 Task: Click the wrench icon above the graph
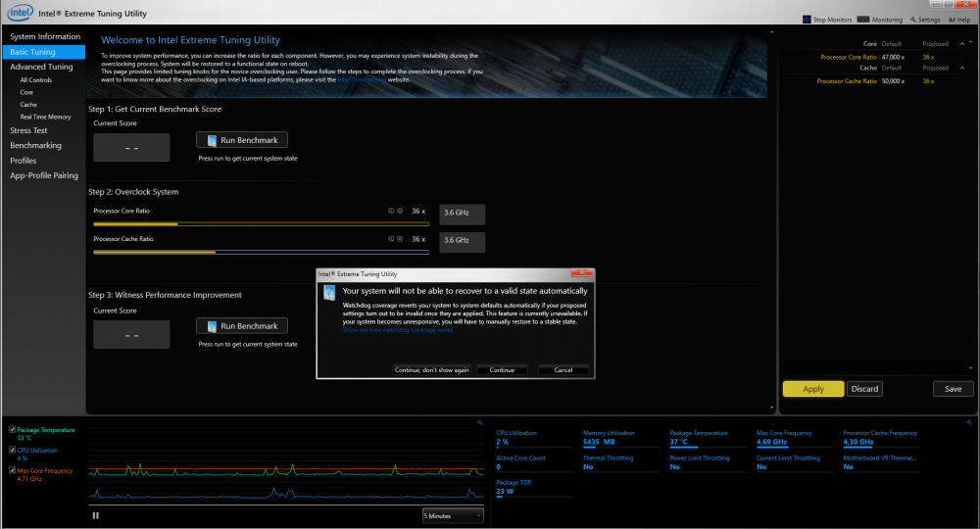[x=479, y=422]
